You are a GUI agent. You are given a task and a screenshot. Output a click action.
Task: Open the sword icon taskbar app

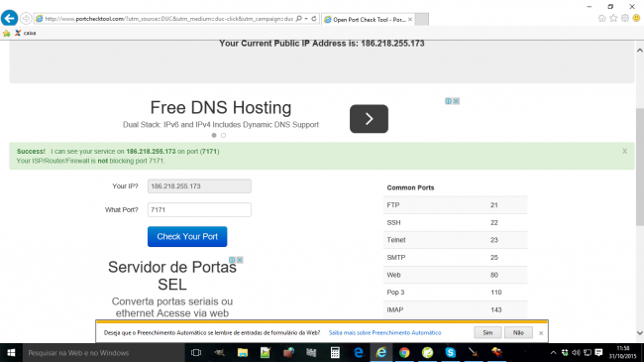point(474,352)
